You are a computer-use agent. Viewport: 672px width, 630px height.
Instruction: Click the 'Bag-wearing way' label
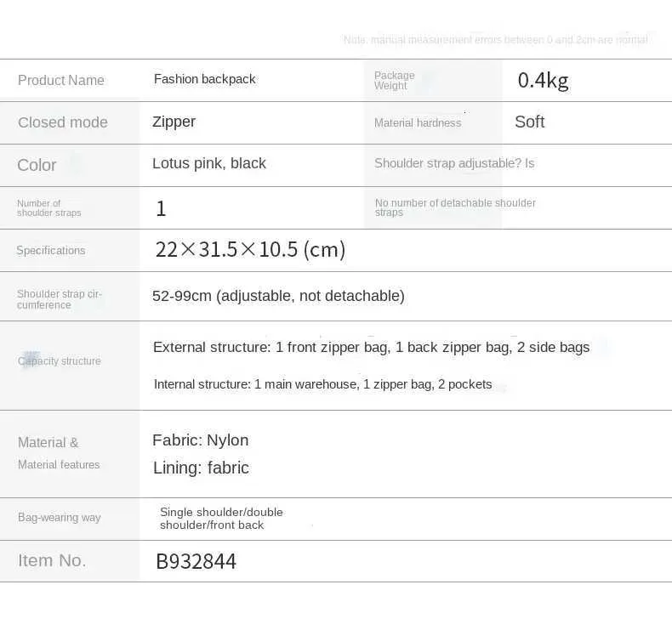tap(60, 518)
